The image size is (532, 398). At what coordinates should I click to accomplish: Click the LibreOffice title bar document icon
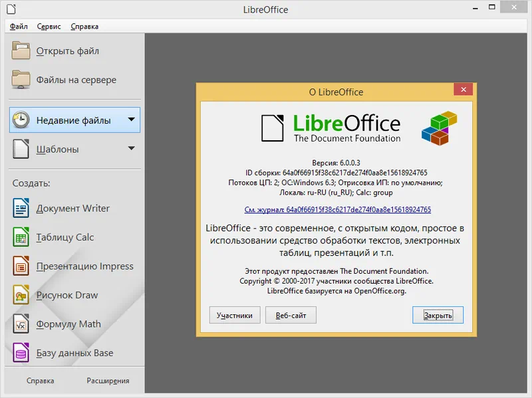[11, 9]
